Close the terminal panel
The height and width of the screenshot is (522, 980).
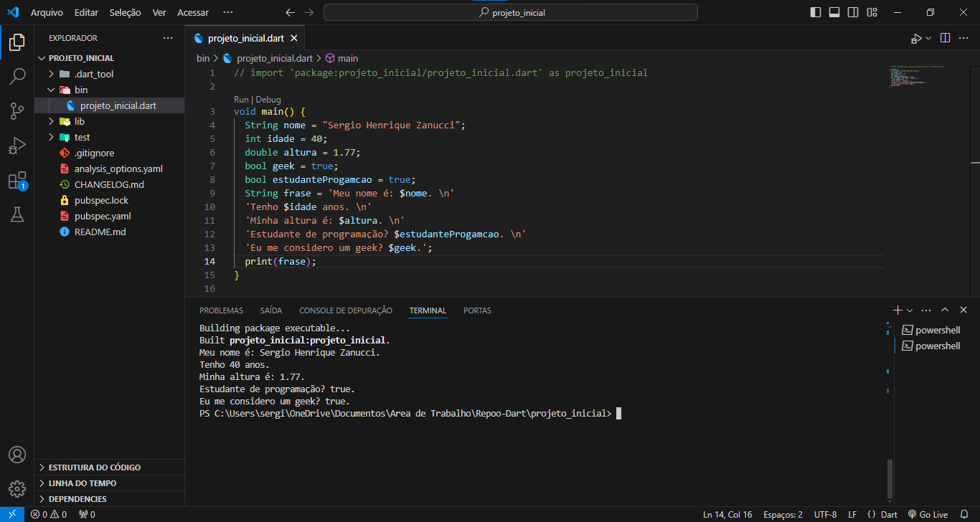[x=963, y=310]
